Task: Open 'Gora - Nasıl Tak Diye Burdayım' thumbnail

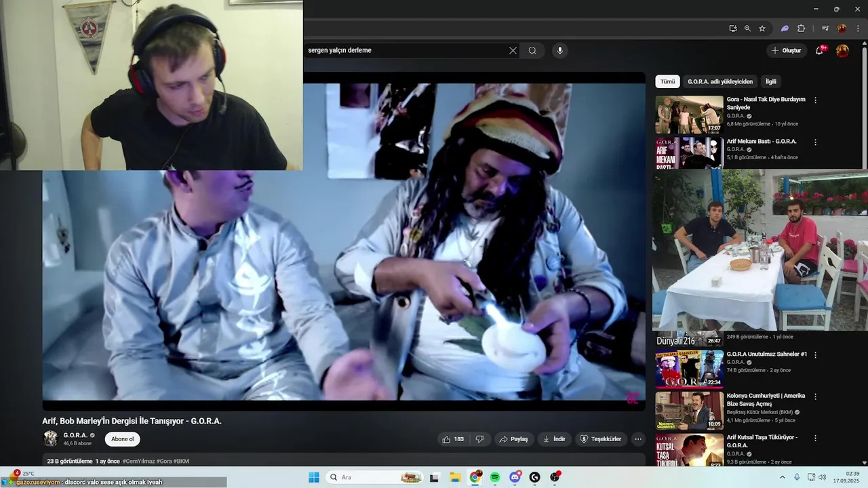Action: [689, 115]
